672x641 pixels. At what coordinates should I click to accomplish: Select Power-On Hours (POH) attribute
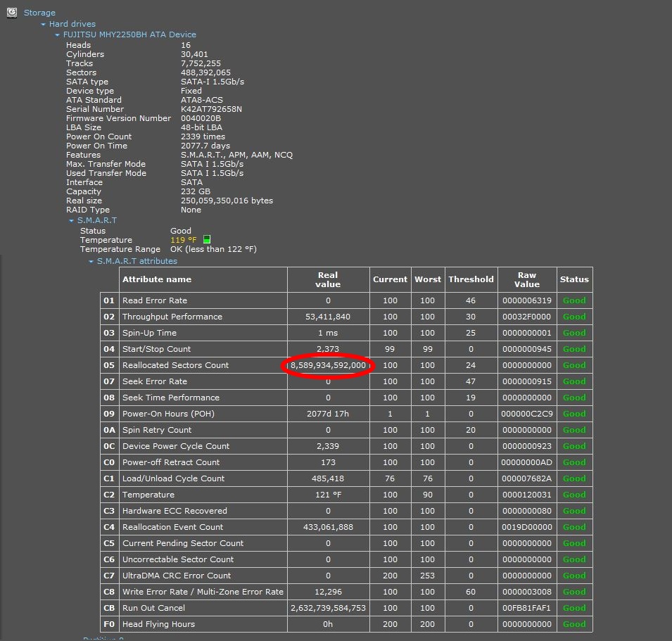pos(168,414)
